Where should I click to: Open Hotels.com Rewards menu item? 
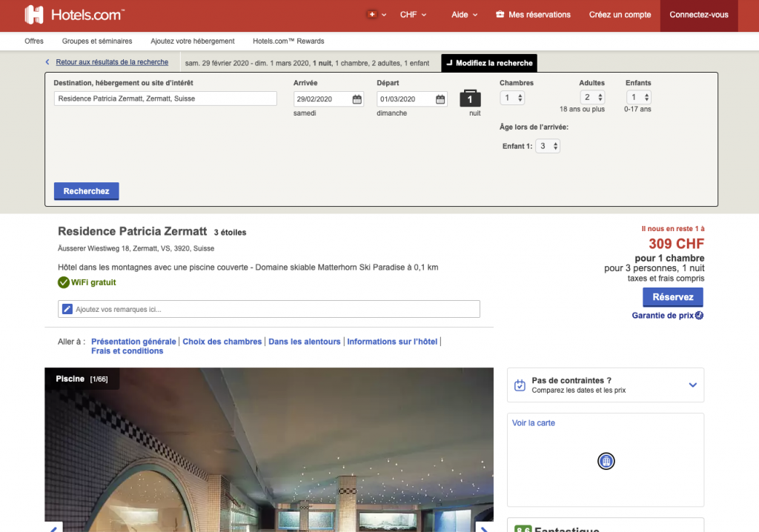point(288,41)
